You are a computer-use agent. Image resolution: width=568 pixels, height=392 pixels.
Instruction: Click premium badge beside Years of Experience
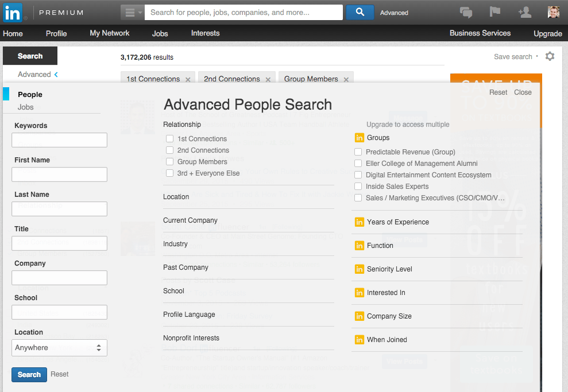coord(360,222)
